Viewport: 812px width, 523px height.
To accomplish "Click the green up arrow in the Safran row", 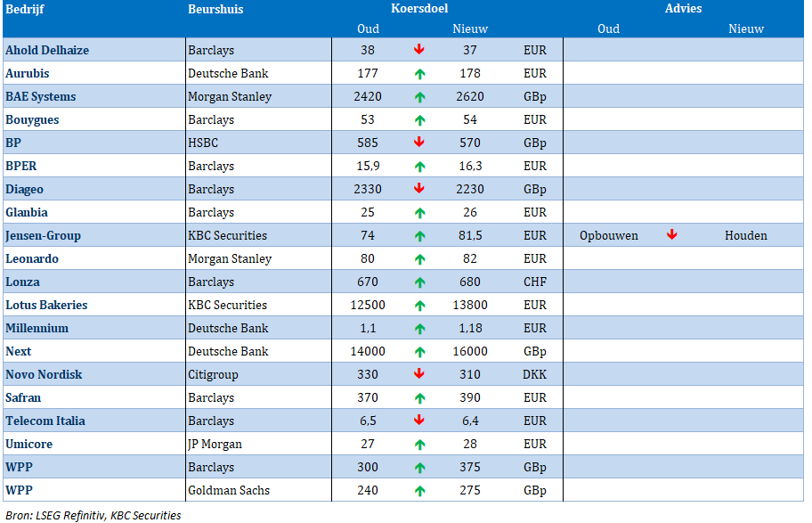I will point(419,398).
